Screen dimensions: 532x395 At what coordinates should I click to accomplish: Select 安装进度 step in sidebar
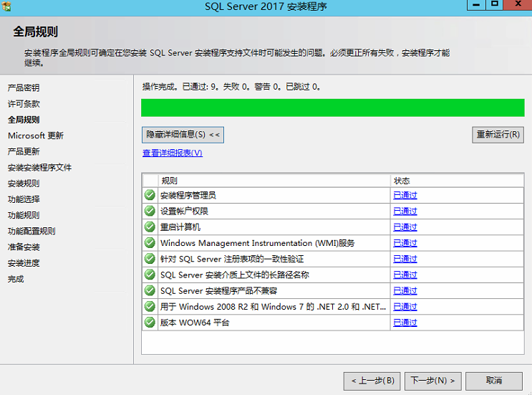pos(24,263)
